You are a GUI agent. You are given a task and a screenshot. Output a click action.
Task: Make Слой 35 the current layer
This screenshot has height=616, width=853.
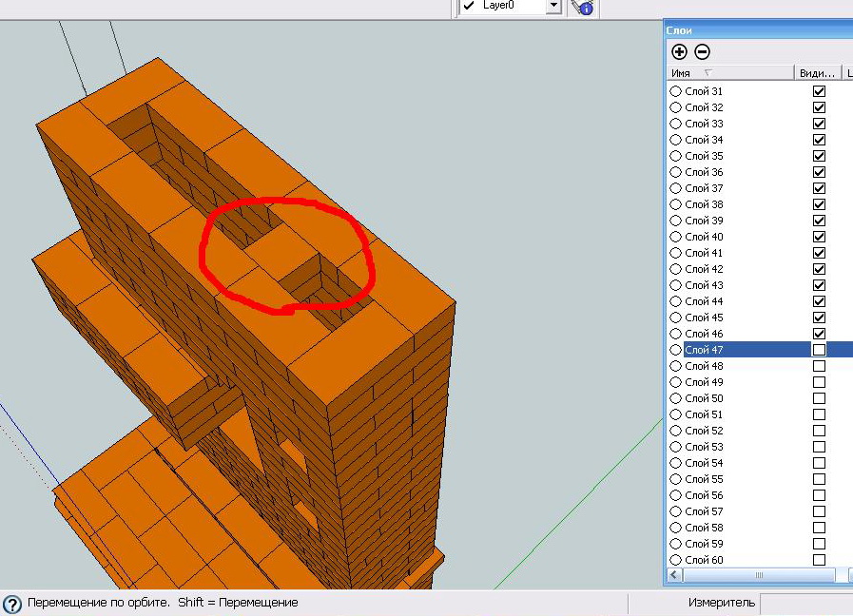[x=676, y=156]
